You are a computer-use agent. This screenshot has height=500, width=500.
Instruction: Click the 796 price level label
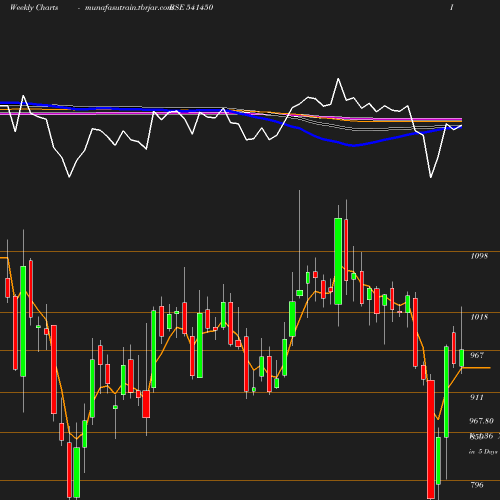477,485
